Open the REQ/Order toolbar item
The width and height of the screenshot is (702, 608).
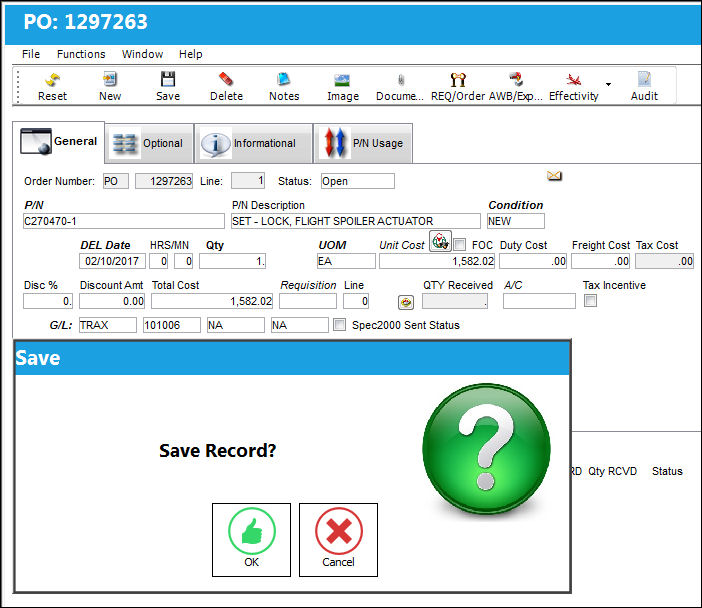(x=458, y=87)
